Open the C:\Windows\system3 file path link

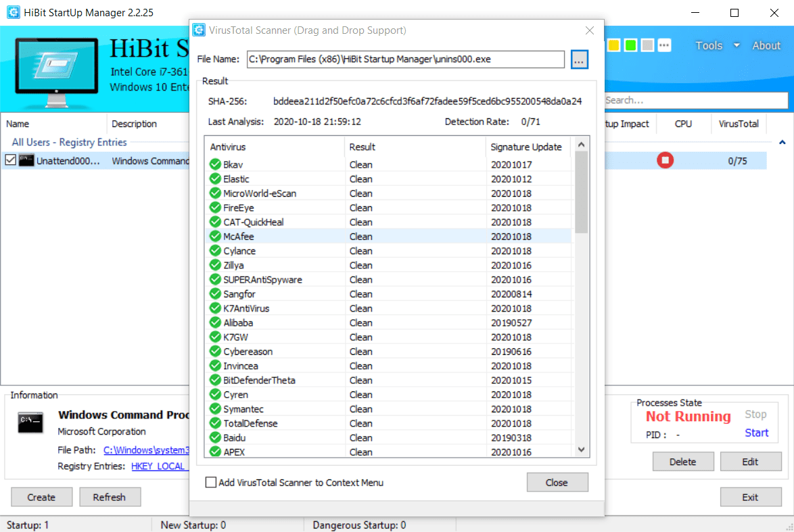point(146,450)
